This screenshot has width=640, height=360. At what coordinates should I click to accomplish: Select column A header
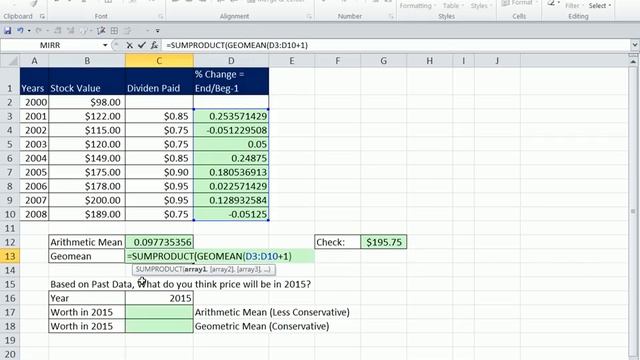(34, 61)
